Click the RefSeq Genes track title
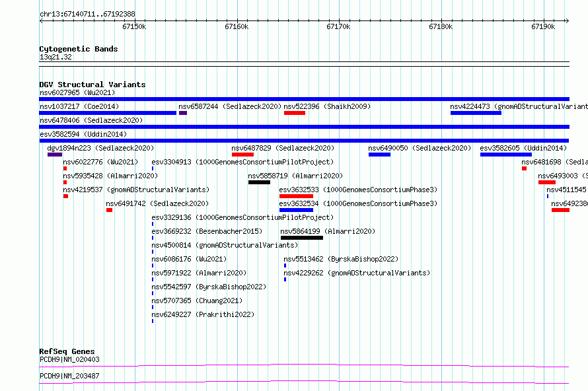The width and height of the screenshot is (588, 391). click(67, 351)
